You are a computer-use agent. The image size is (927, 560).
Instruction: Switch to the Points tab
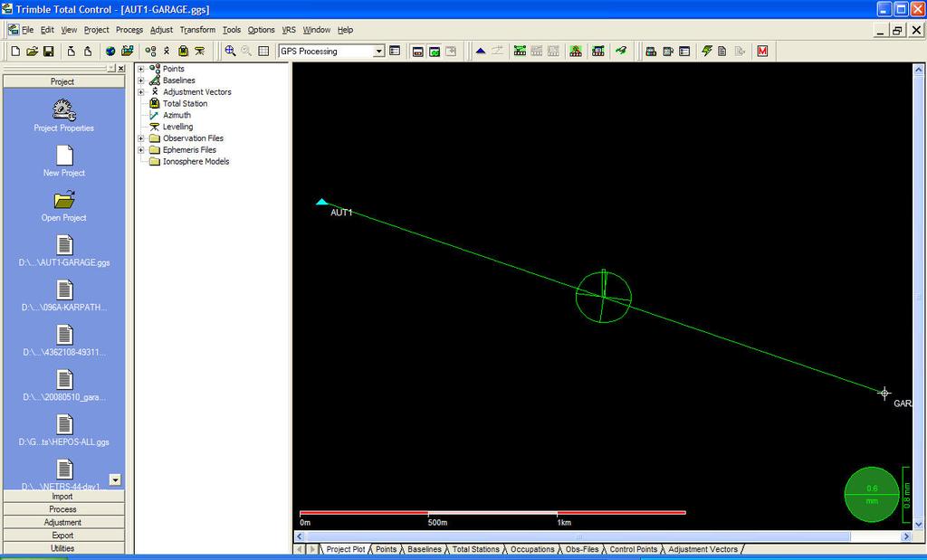point(386,549)
